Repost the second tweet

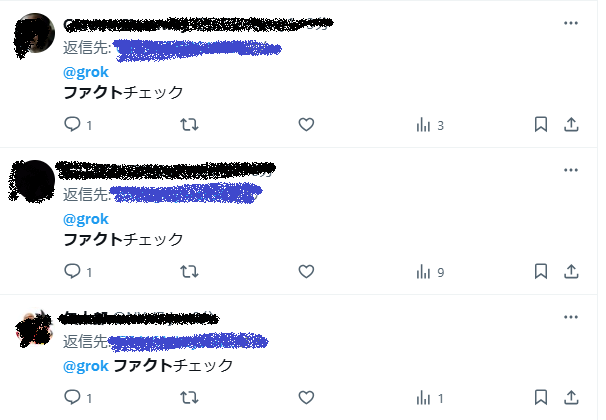point(189,271)
